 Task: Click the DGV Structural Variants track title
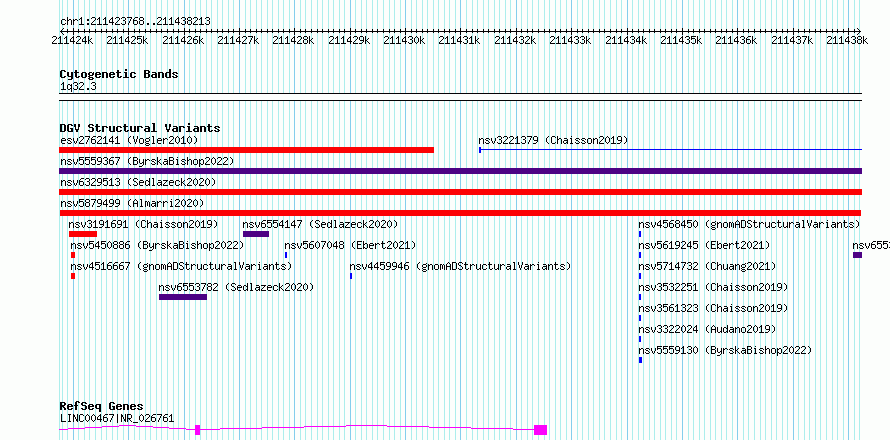click(140, 128)
